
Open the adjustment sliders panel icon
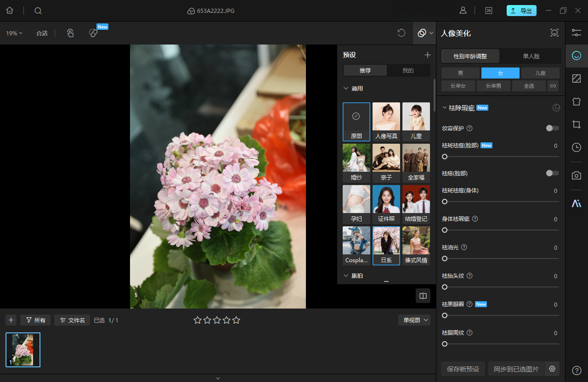point(576,33)
